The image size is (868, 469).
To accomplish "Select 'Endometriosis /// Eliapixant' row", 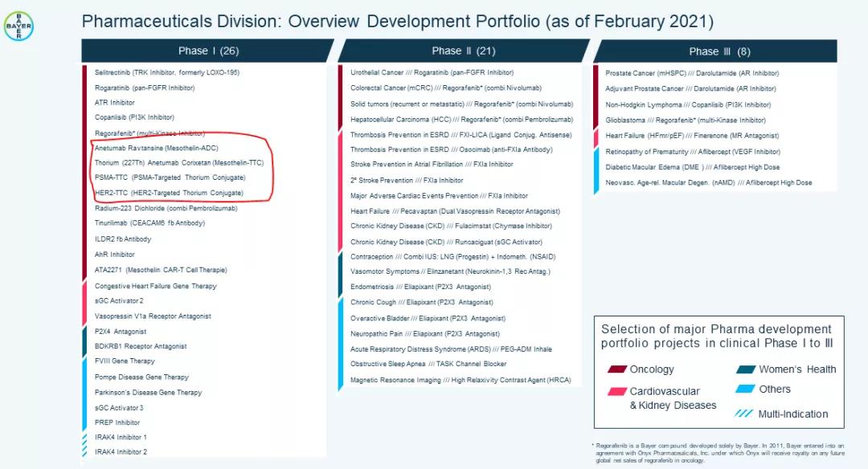I will (420, 287).
